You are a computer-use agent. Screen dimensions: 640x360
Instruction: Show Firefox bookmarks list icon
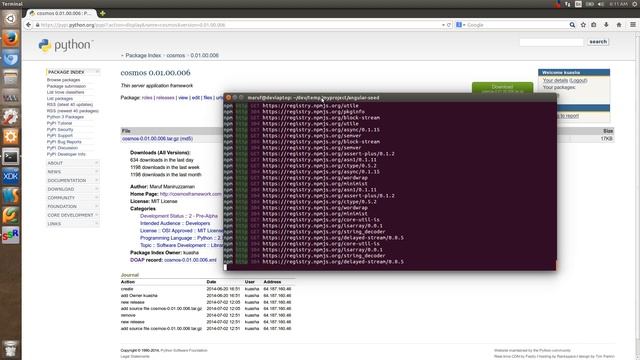[x=594, y=25]
